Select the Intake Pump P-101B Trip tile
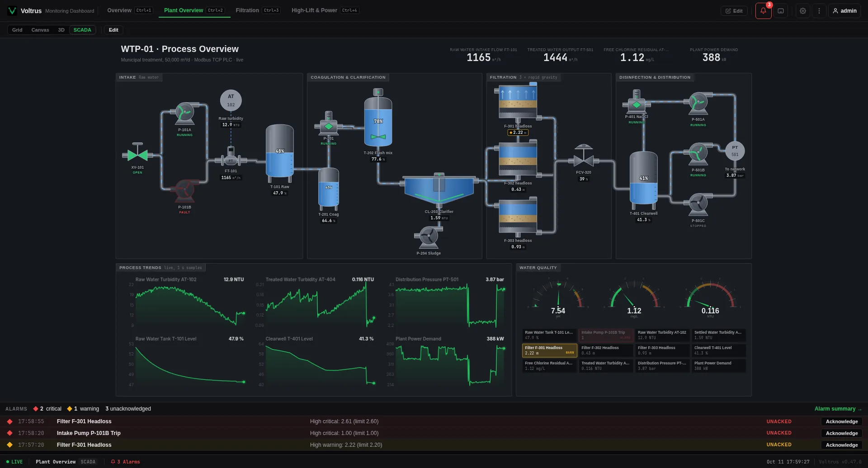The height and width of the screenshot is (468, 868). pyautogui.click(x=606, y=335)
